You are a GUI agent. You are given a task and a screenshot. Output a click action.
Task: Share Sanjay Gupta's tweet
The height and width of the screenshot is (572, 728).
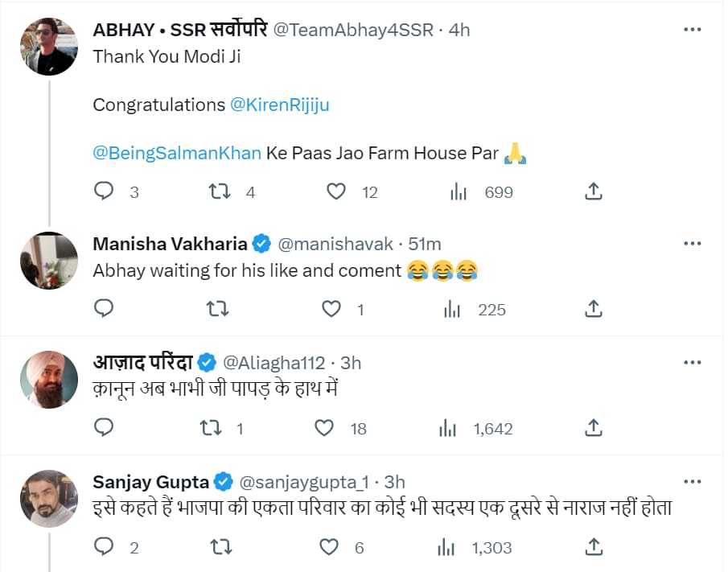coord(593,547)
